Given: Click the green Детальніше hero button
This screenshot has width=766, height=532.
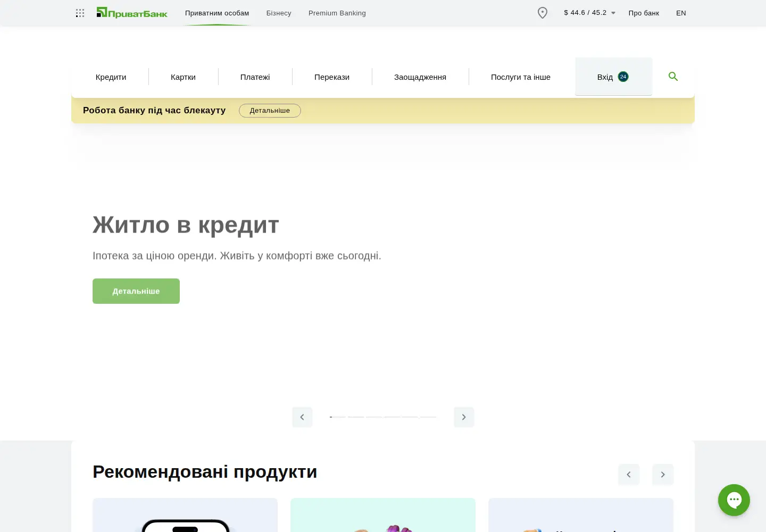Looking at the screenshot, I should coord(136,291).
